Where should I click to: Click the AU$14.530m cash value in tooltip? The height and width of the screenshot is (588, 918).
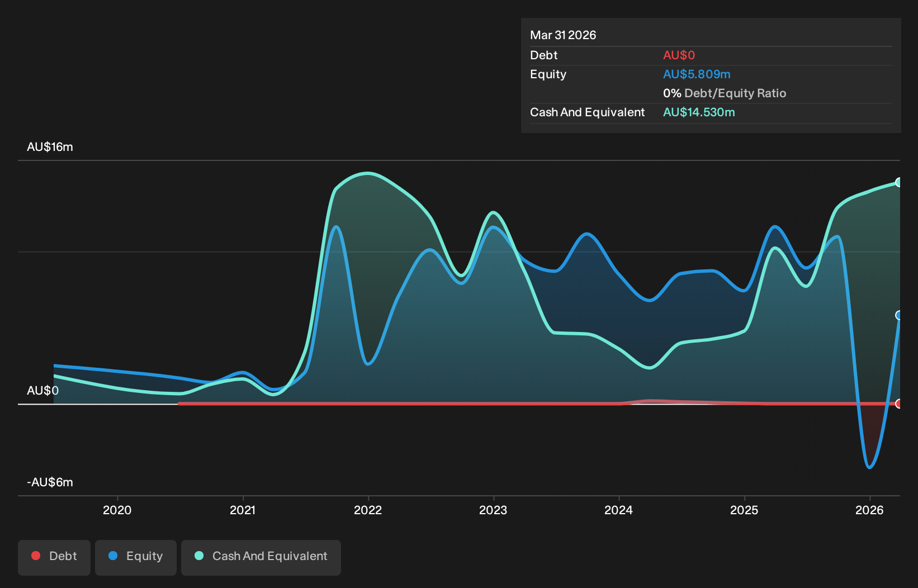(699, 112)
